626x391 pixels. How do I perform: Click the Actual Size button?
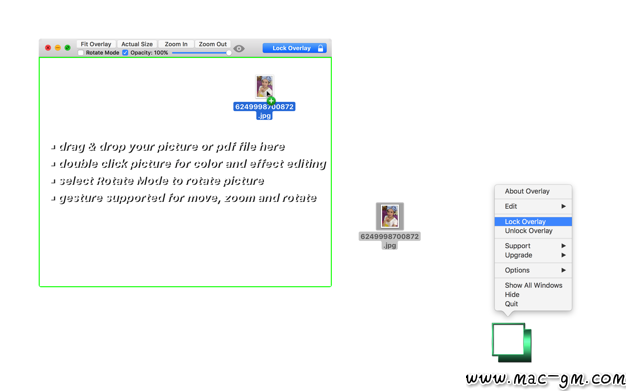click(137, 44)
